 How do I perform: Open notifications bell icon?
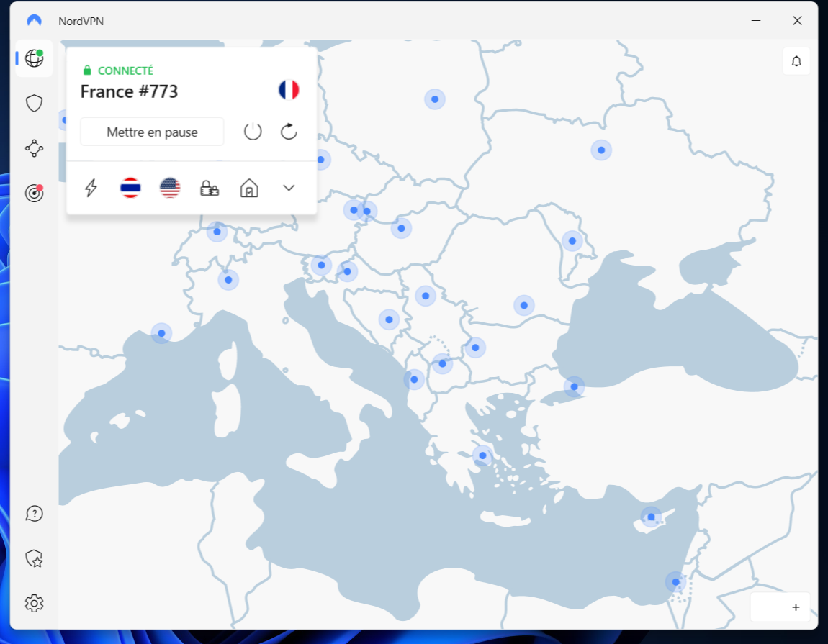click(796, 61)
